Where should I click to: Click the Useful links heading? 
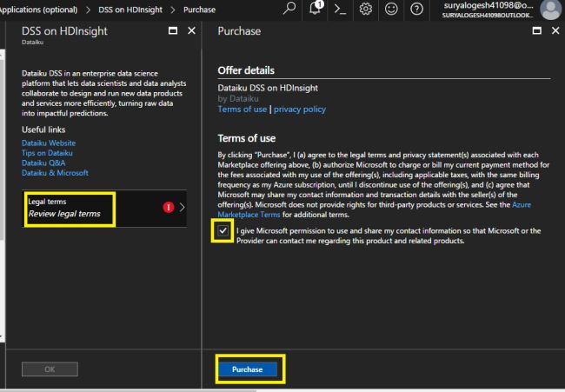pyautogui.click(x=43, y=130)
